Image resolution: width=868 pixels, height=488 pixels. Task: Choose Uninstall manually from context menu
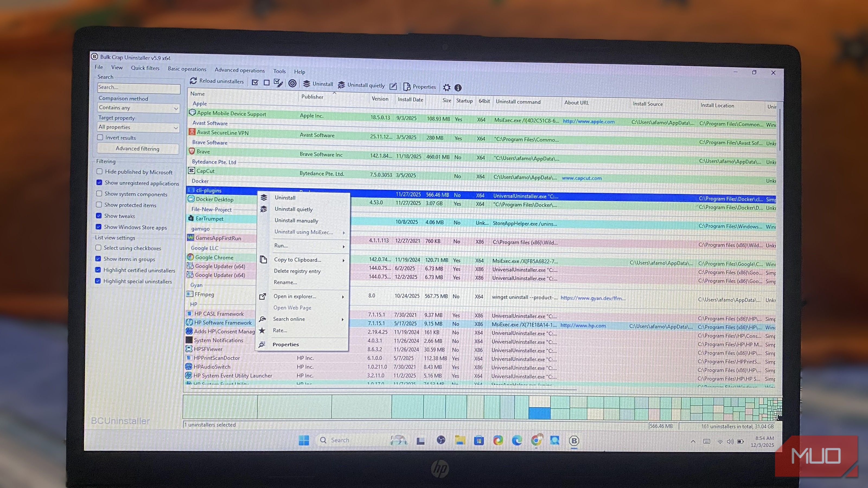click(296, 221)
